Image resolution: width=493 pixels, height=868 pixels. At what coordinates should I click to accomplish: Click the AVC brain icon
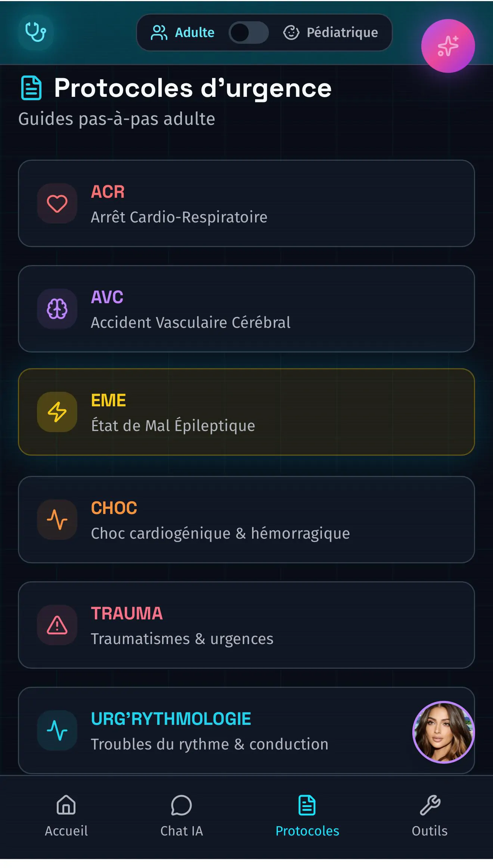point(57,309)
